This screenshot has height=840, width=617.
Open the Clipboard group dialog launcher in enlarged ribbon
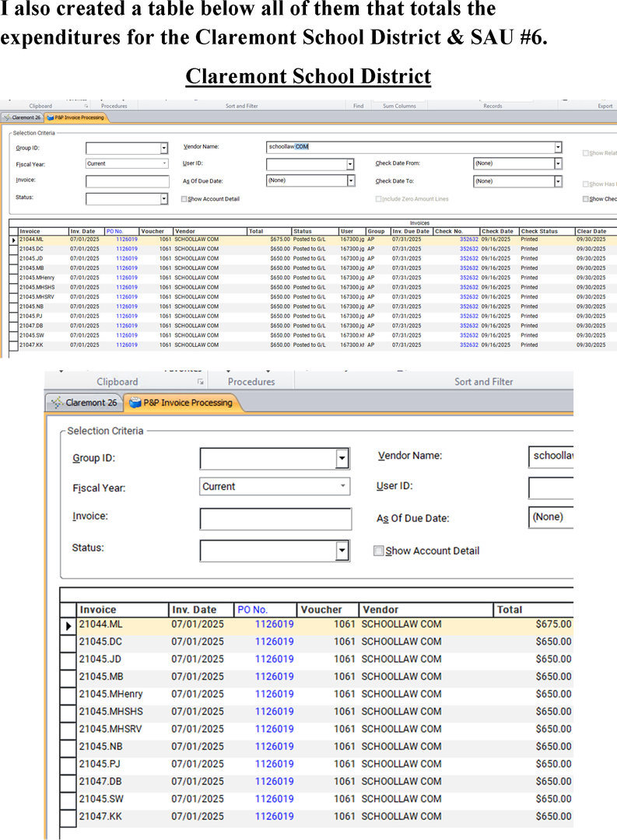click(201, 383)
